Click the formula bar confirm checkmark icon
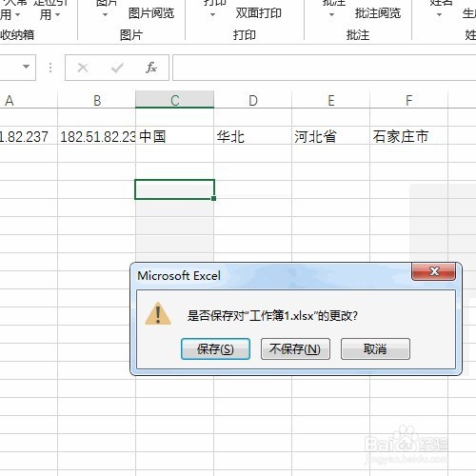 pos(117,68)
